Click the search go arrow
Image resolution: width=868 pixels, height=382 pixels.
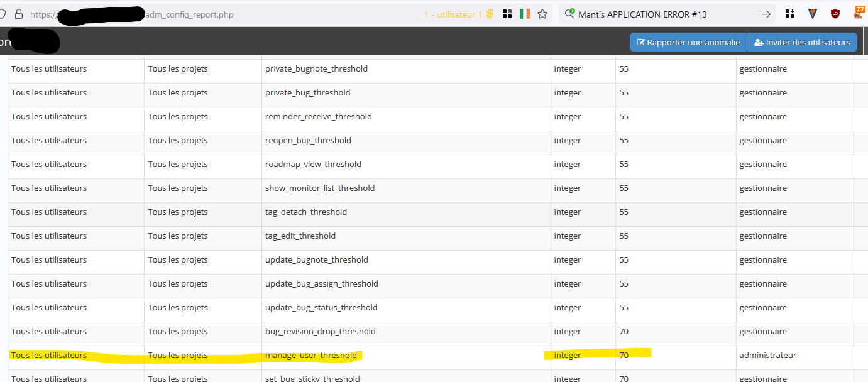pos(766,14)
